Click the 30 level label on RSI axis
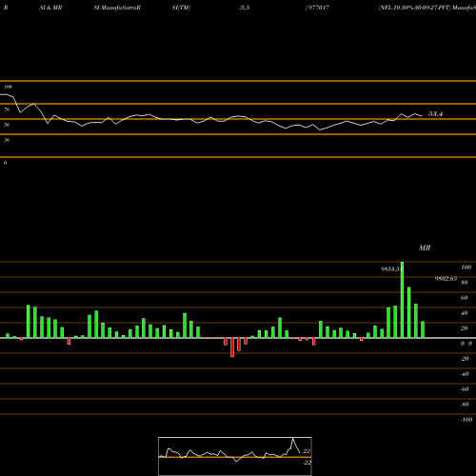Image resolution: width=476 pixels, height=476 pixels. click(7, 140)
